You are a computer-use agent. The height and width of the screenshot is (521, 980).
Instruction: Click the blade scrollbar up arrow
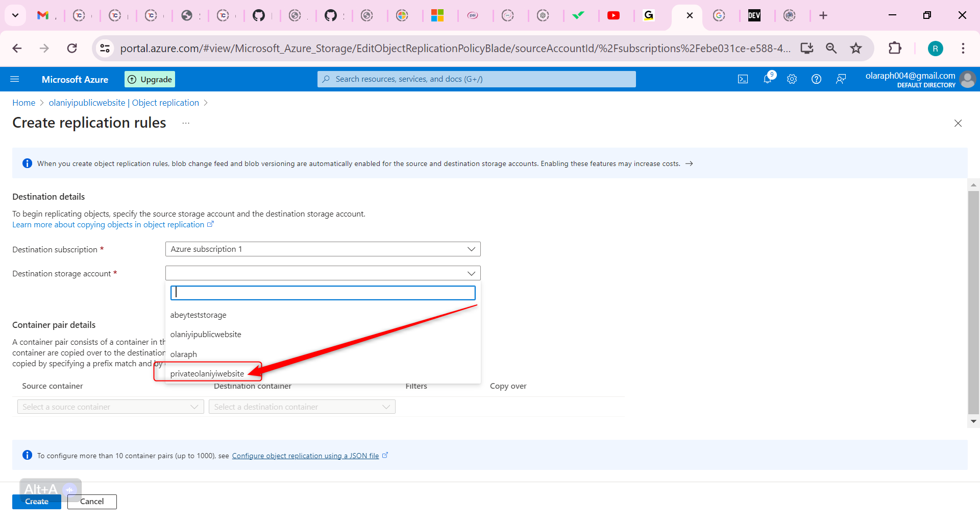pyautogui.click(x=974, y=185)
